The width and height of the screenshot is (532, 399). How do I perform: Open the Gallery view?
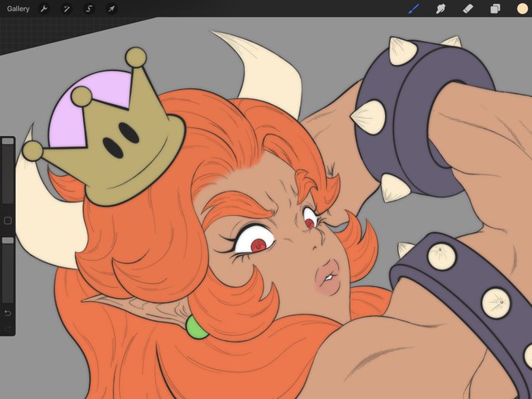pyautogui.click(x=18, y=9)
